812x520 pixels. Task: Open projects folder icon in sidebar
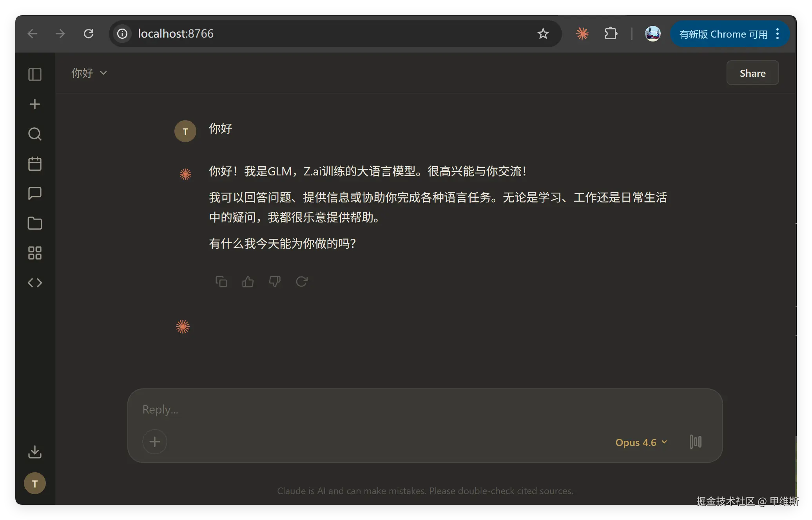35,223
